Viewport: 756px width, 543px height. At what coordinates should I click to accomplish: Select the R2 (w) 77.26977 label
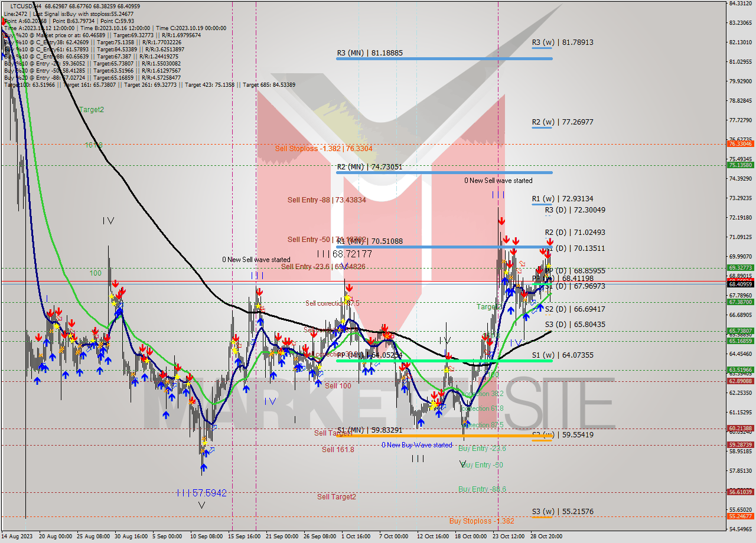pos(562,122)
